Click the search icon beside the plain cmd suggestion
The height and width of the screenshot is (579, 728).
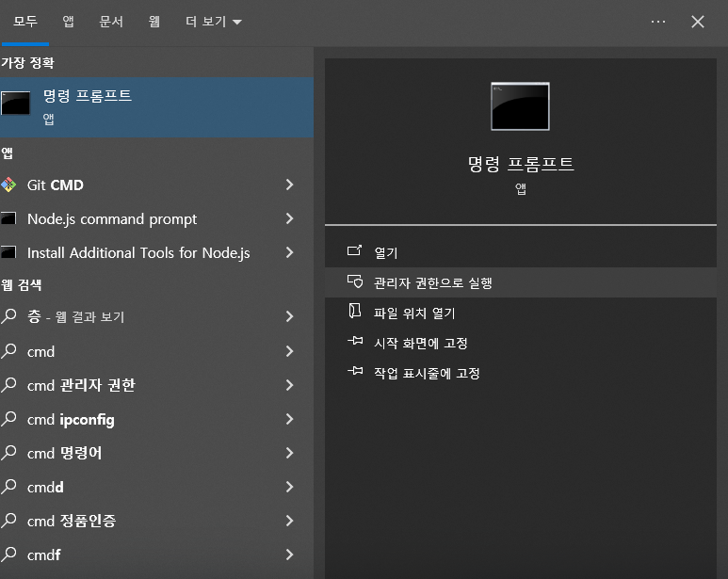pos(8,351)
